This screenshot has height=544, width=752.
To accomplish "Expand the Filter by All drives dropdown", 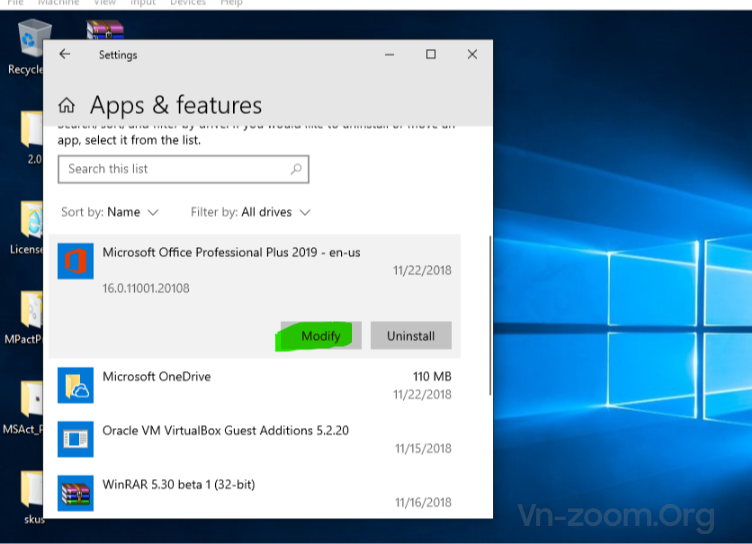I will pyautogui.click(x=251, y=212).
